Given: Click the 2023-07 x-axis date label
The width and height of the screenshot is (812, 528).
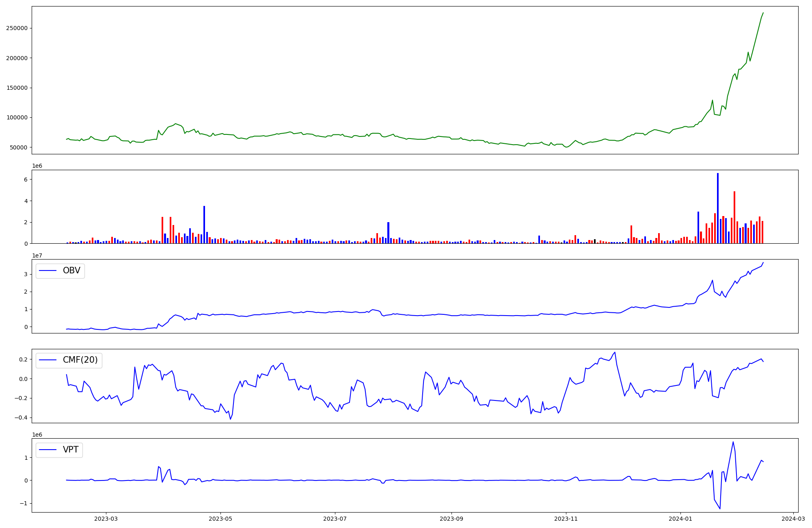Looking at the screenshot, I should point(335,519).
